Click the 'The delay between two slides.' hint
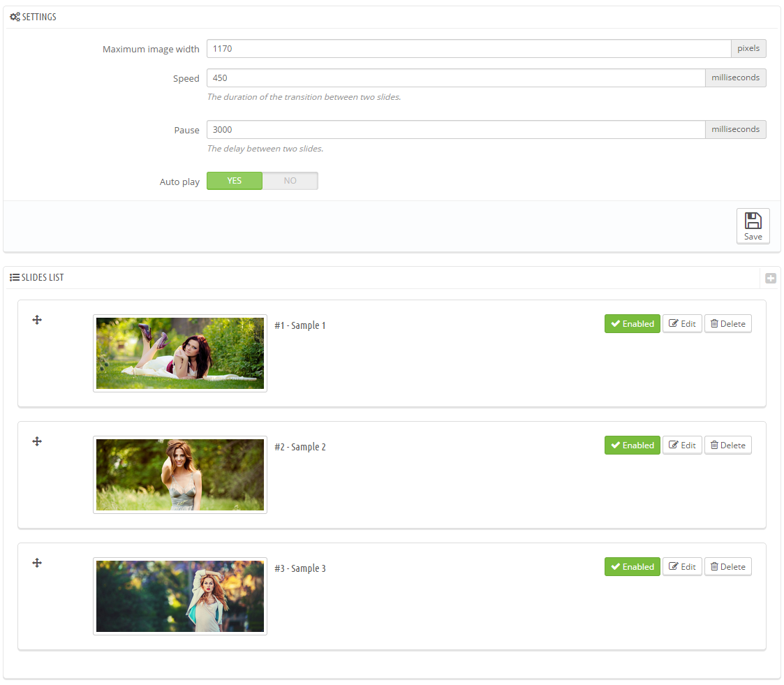Image resolution: width=784 pixels, height=685 pixels. click(265, 149)
